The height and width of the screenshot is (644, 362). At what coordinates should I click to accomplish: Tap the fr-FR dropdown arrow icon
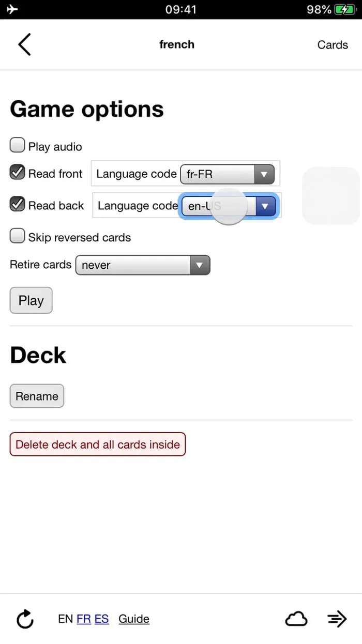(x=264, y=174)
